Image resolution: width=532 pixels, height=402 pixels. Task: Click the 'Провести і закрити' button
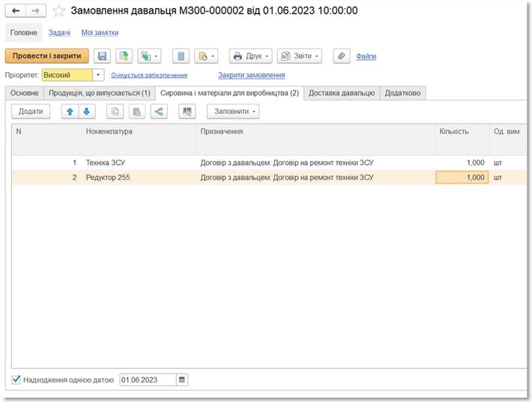coord(46,56)
